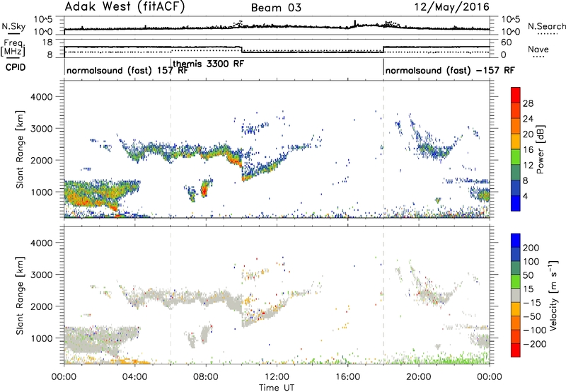Image resolution: width=566 pixels, height=392 pixels.
Task: Click the '200' label on Velocity color bar
Action: click(x=531, y=248)
